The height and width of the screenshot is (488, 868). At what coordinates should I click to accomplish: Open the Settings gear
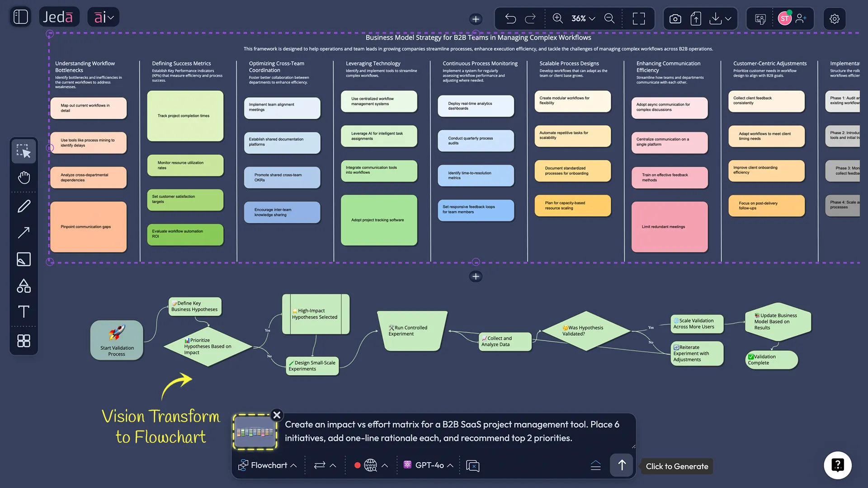pos(834,19)
